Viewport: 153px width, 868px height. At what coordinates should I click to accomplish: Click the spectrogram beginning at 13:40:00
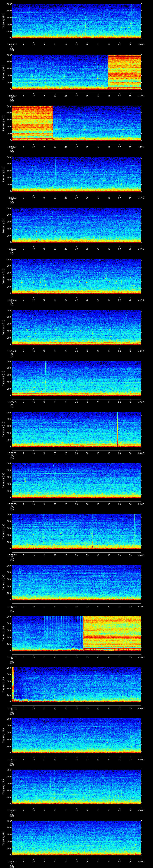[77, 583]
